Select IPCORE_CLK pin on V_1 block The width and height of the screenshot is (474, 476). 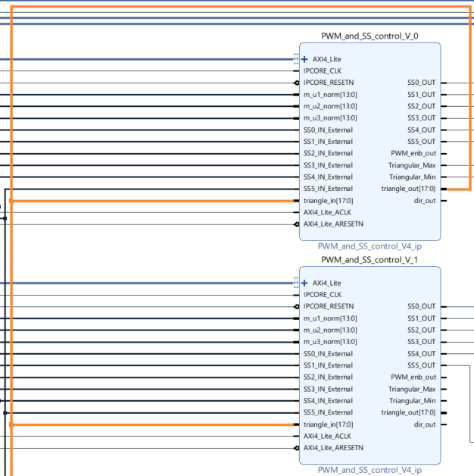coord(322,295)
